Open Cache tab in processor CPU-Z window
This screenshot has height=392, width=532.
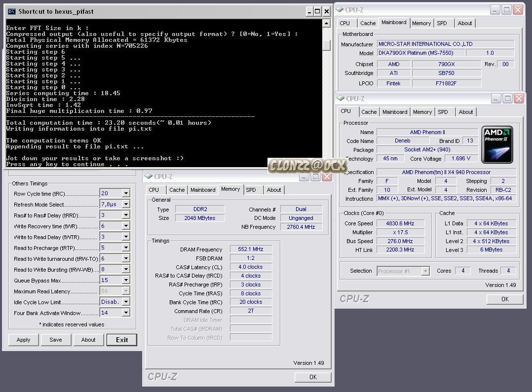(369, 112)
